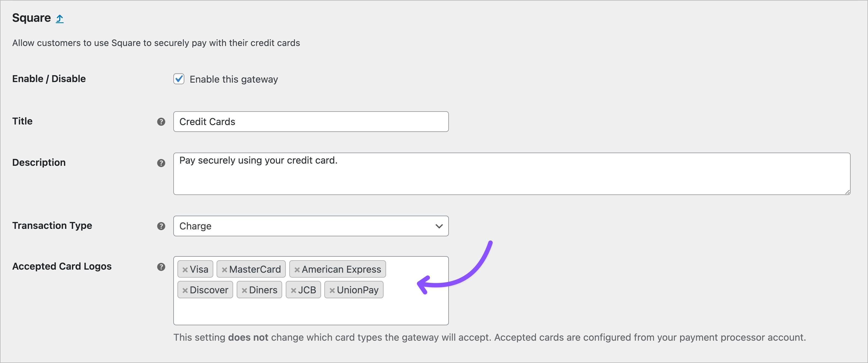The image size is (868, 363).
Task: View the Transaction Type help tooltip
Action: coord(161,226)
